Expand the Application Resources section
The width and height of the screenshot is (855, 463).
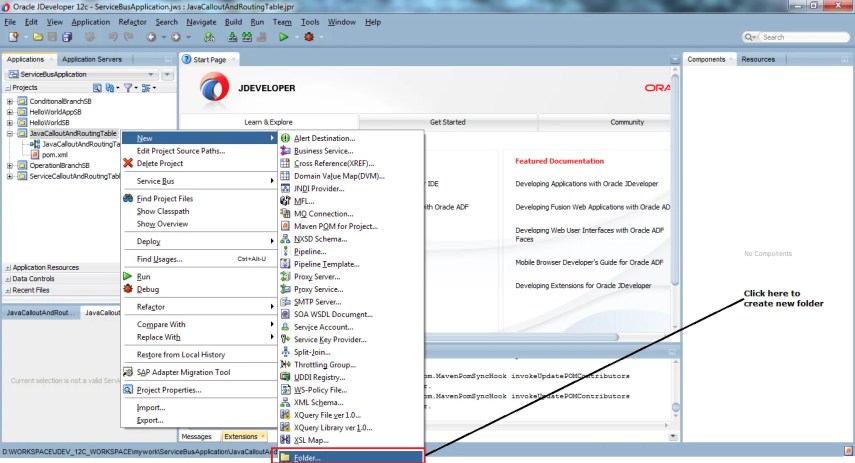coord(8,268)
